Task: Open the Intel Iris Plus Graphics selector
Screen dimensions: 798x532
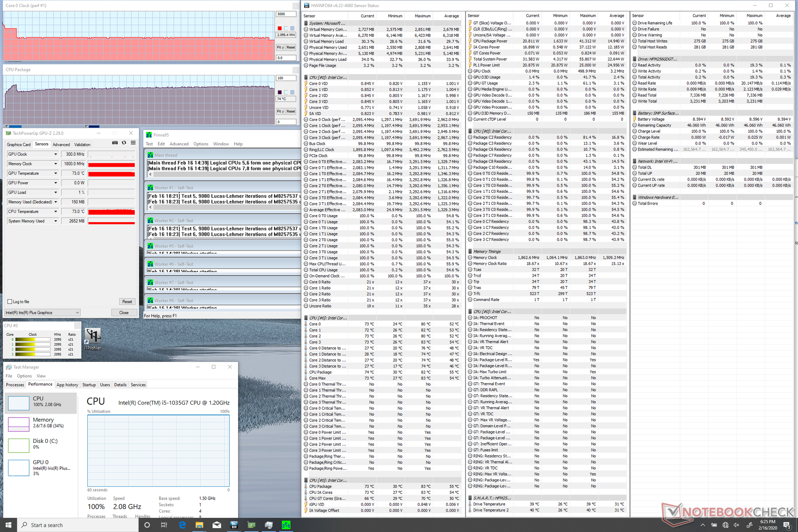Action: [x=43, y=313]
